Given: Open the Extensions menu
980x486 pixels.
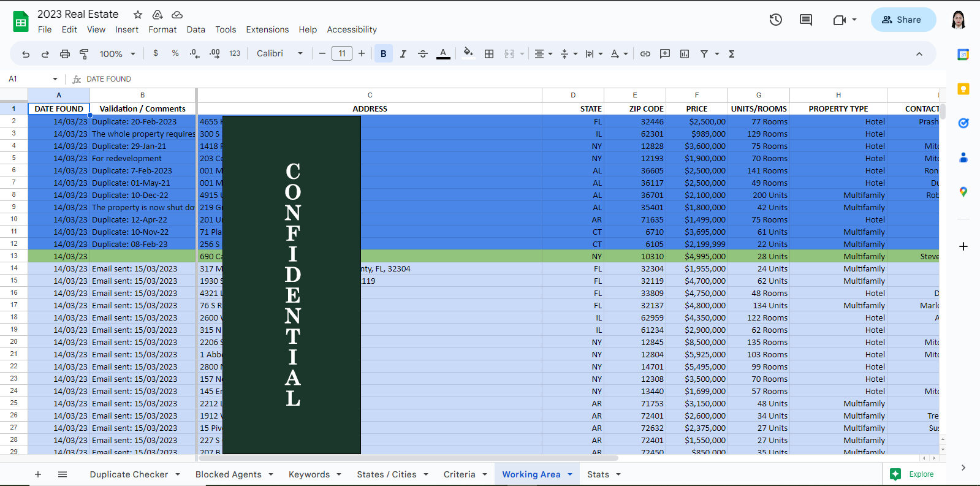Looking at the screenshot, I should tap(267, 29).
